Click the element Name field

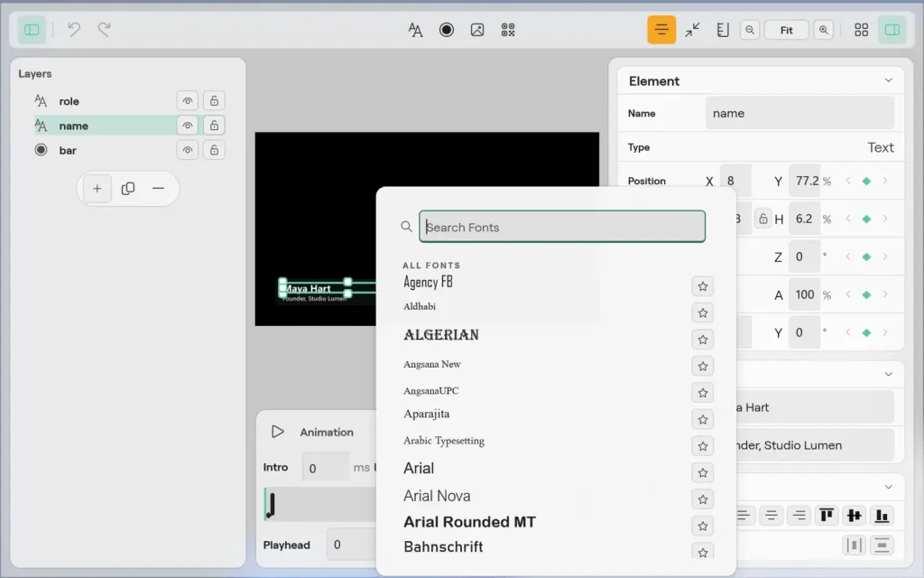799,113
